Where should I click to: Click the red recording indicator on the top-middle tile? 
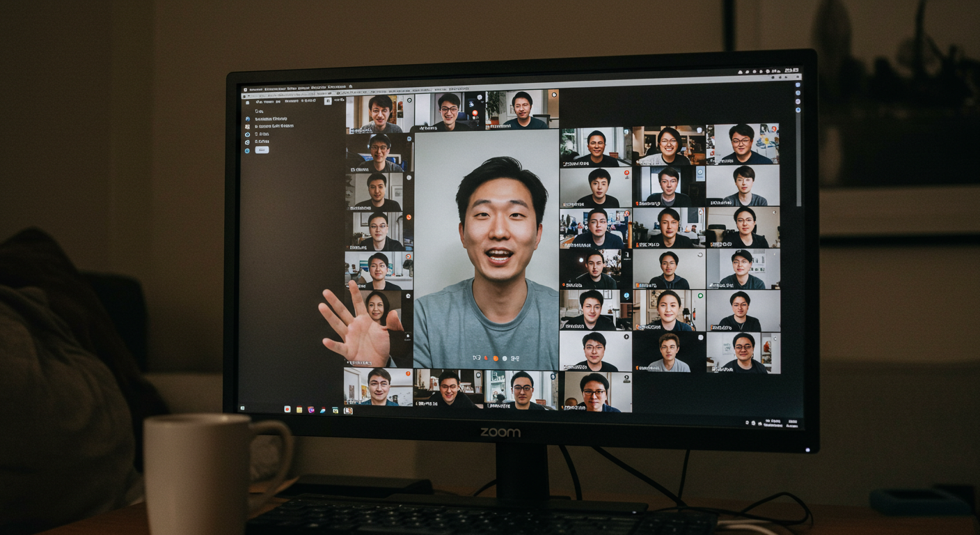(x=475, y=113)
